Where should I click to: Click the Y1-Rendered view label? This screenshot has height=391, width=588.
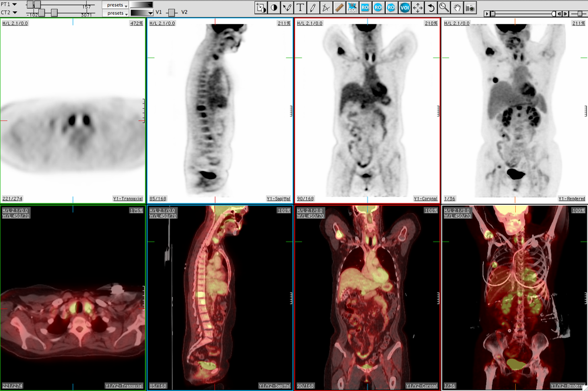[x=572, y=199]
